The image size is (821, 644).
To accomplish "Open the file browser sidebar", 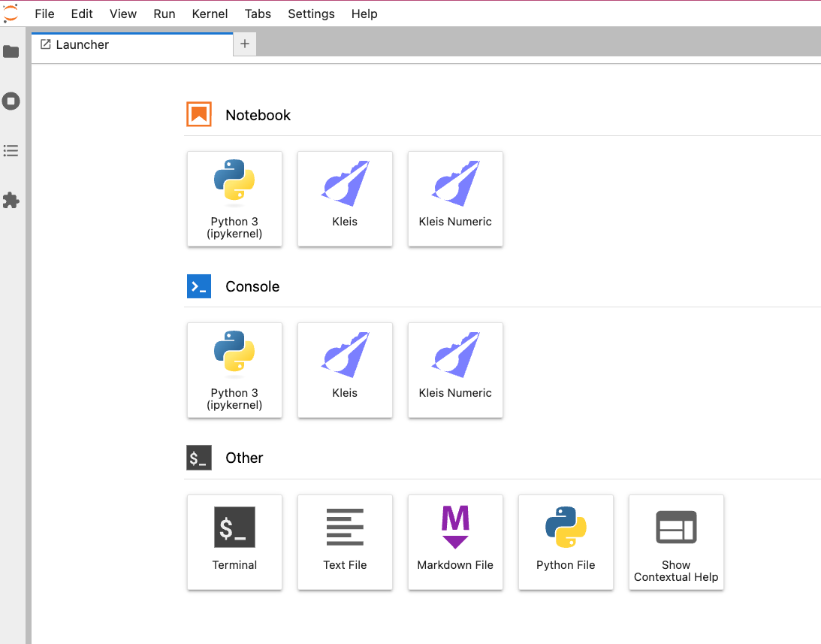I will pyautogui.click(x=11, y=51).
